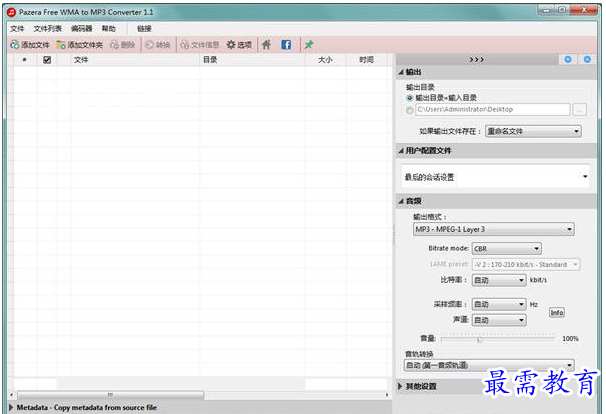The image size is (606, 414).
Task: Open the Facebook icon in toolbar
Action: (x=286, y=45)
